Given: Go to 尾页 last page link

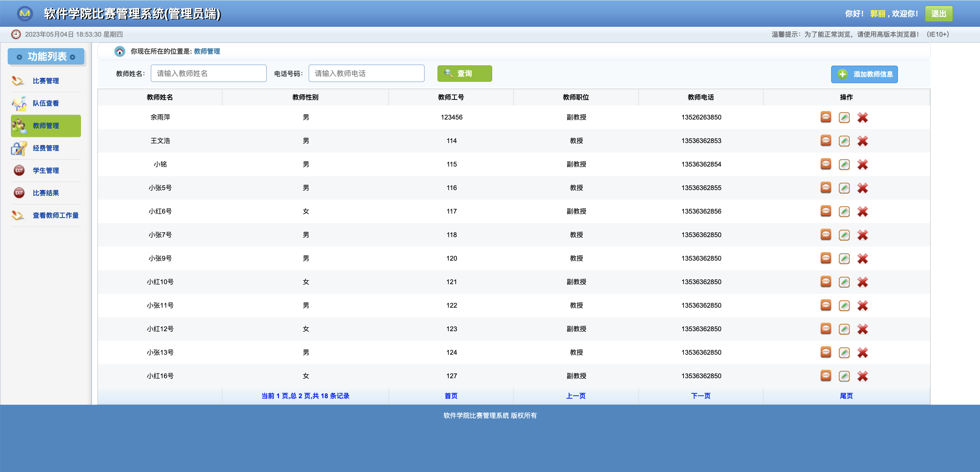Looking at the screenshot, I should click(x=846, y=396).
